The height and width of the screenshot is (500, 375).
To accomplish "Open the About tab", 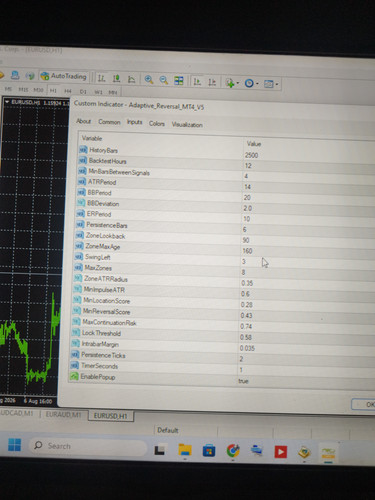I will 83,121.
